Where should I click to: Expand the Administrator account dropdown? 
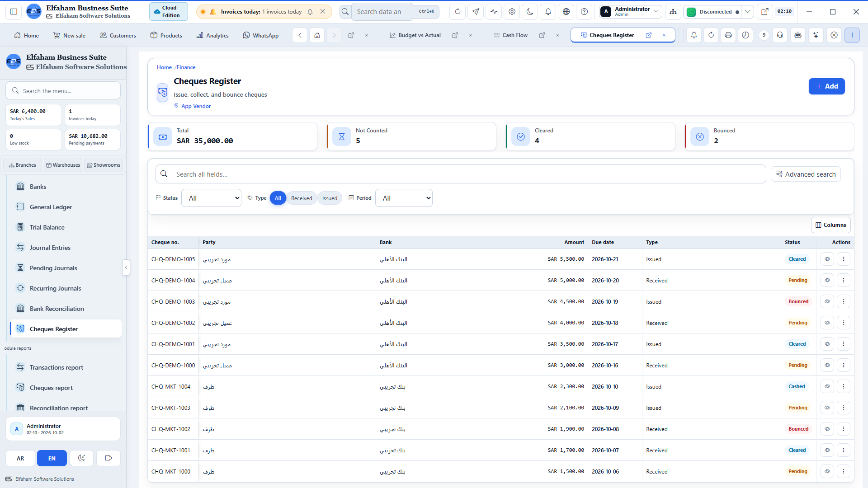(631, 12)
